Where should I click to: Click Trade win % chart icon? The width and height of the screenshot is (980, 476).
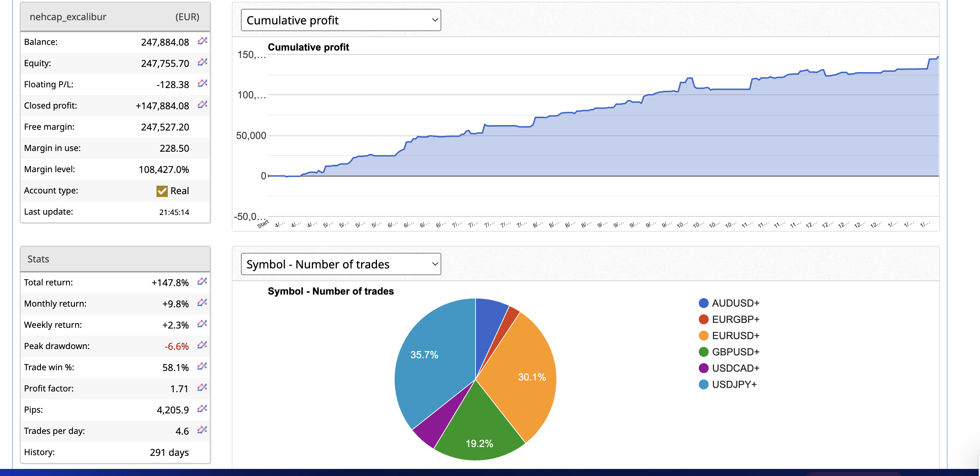click(x=202, y=366)
